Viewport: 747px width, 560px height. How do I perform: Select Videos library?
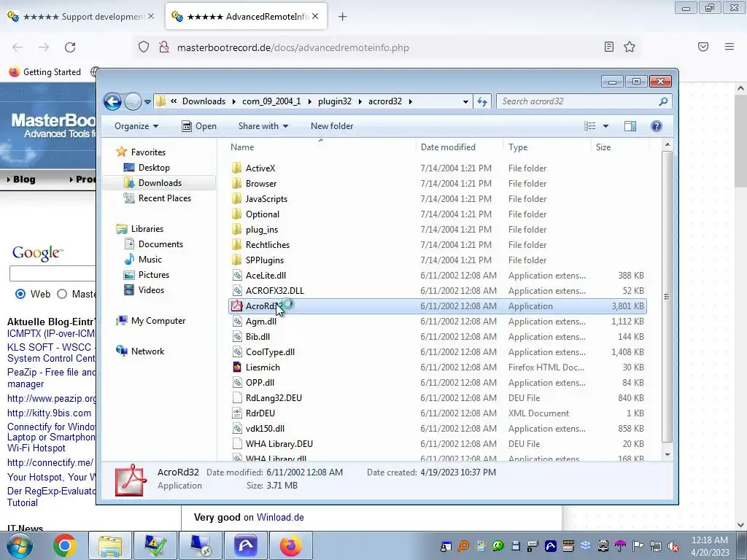tap(151, 289)
